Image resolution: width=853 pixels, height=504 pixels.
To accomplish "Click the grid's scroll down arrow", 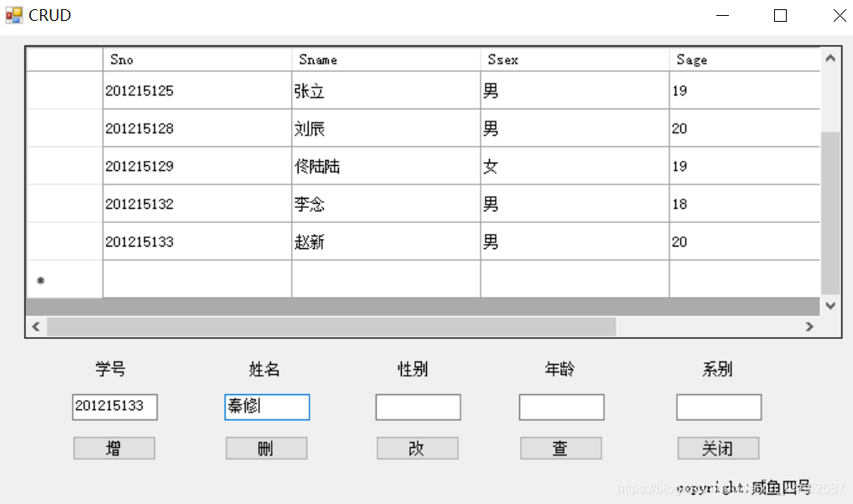I will click(830, 305).
